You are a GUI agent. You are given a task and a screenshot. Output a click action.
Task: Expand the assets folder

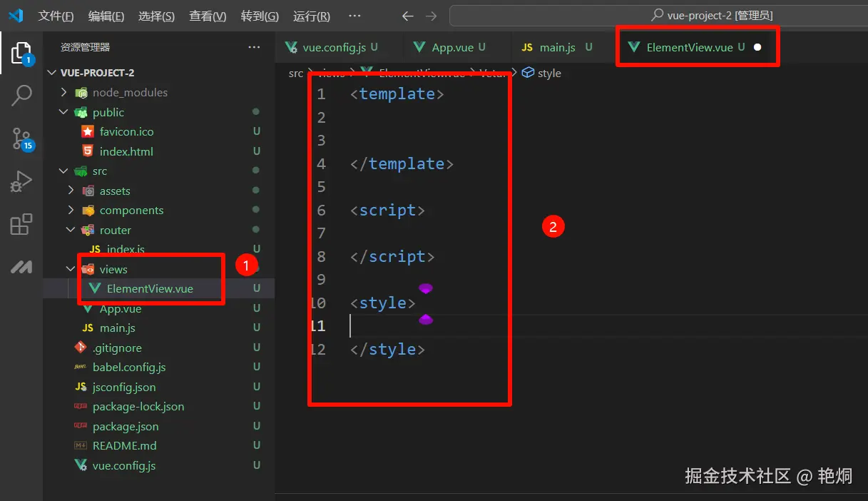(114, 191)
